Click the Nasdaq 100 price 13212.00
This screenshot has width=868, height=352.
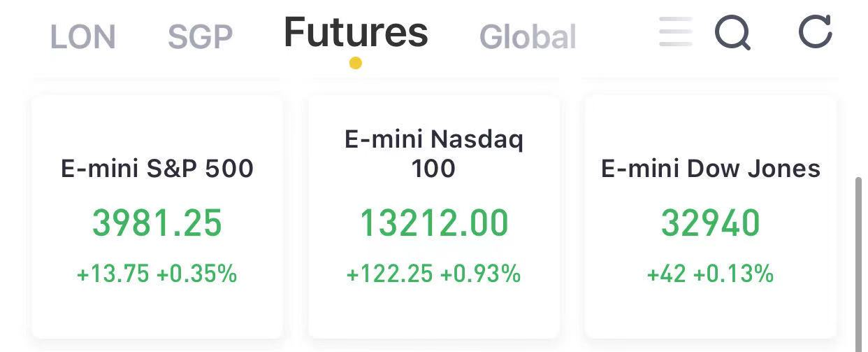[x=433, y=223]
